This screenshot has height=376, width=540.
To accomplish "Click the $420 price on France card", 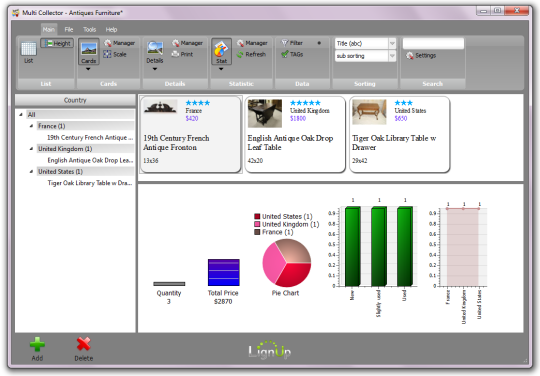I will tap(192, 118).
